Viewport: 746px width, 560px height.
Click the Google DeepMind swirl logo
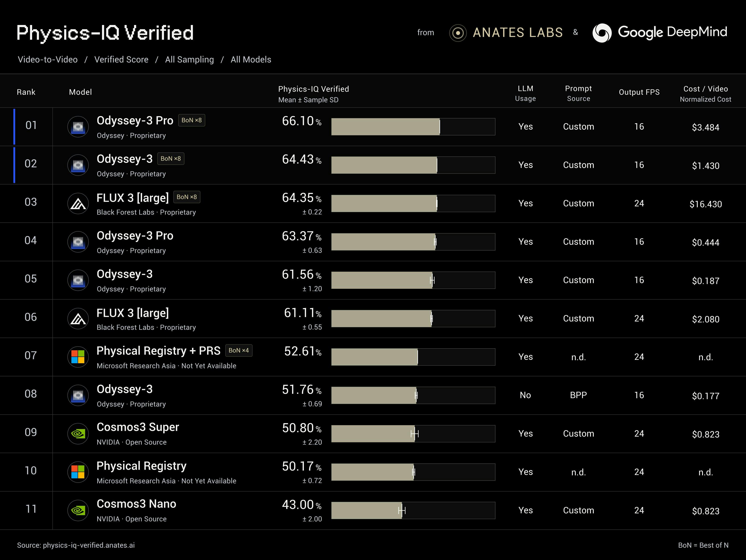coord(602,33)
